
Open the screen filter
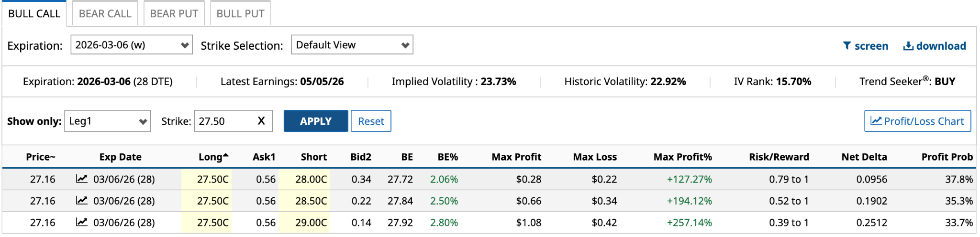[865, 46]
